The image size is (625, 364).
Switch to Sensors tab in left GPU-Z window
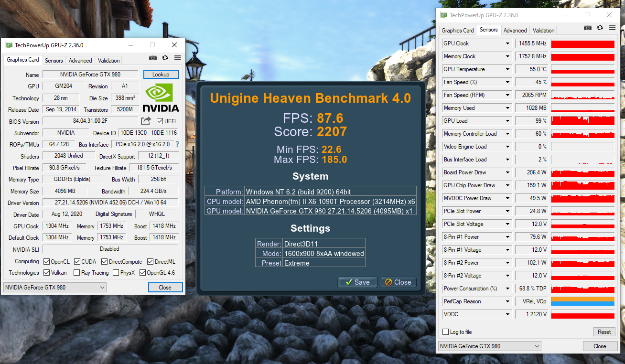coord(54,61)
